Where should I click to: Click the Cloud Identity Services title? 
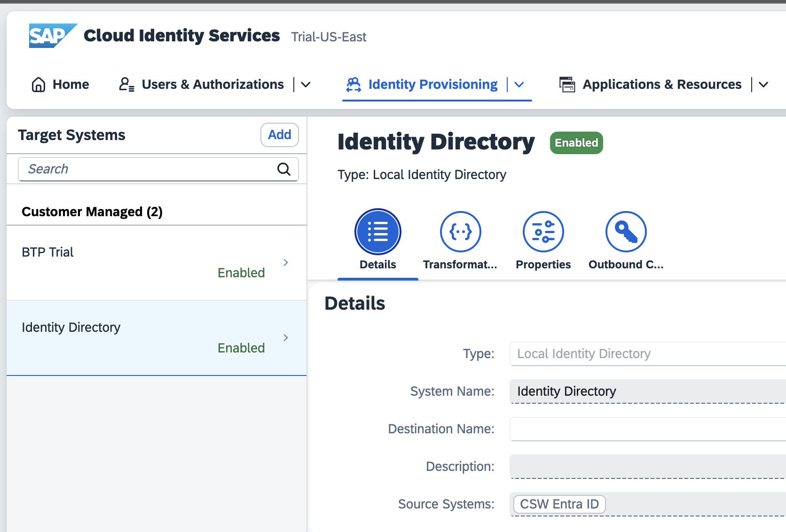(x=181, y=36)
